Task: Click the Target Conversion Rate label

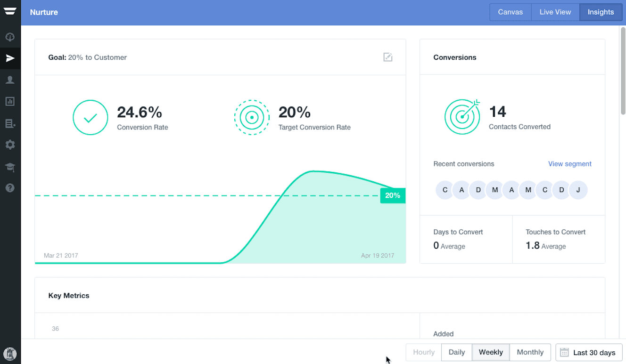Action: coord(314,127)
